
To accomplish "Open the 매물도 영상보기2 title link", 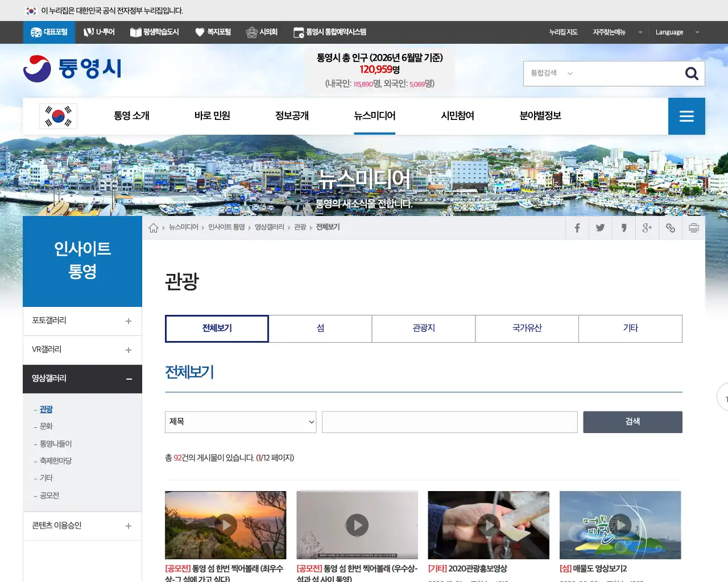I will tap(593, 568).
